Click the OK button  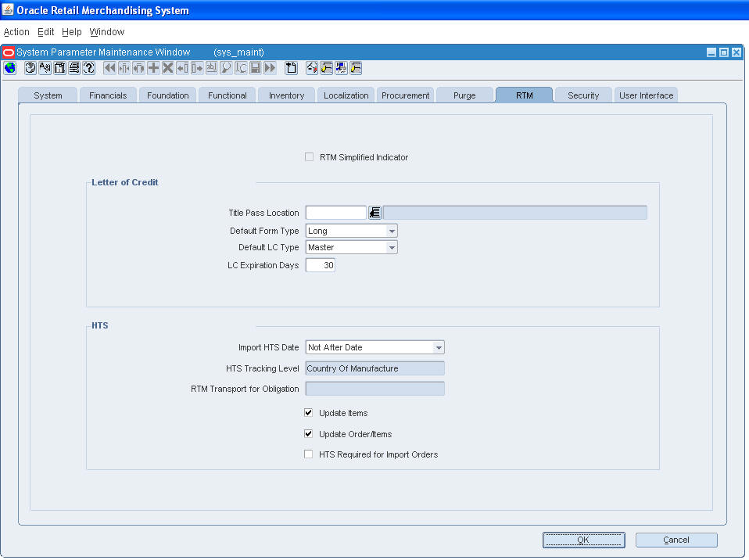click(584, 540)
